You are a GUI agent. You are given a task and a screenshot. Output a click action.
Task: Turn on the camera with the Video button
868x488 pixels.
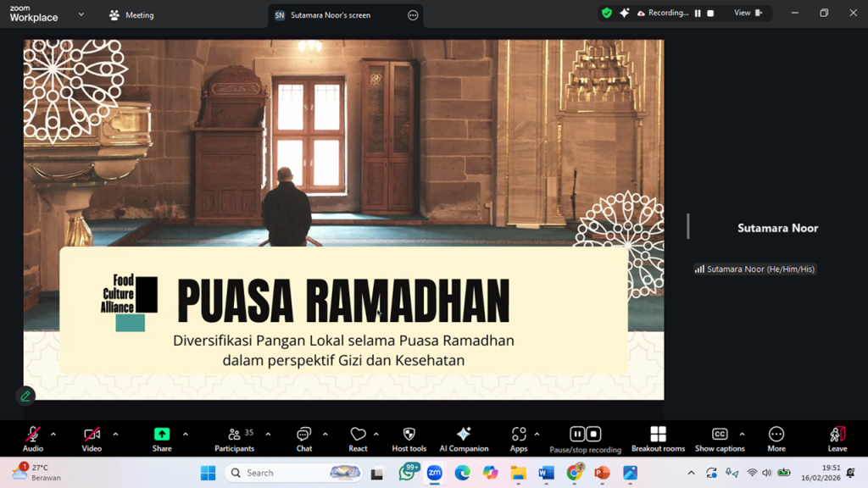coord(92,437)
